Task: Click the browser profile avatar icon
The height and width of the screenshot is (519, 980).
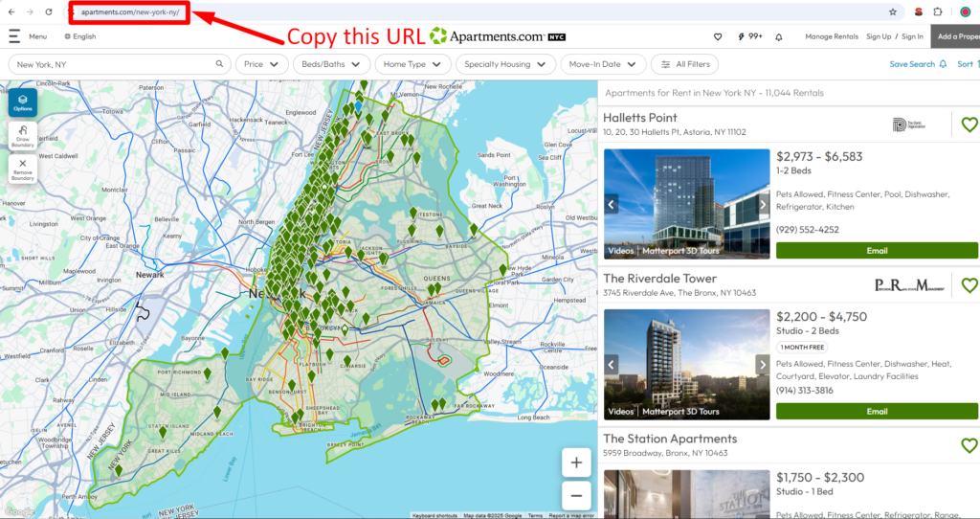Action: pos(966,11)
